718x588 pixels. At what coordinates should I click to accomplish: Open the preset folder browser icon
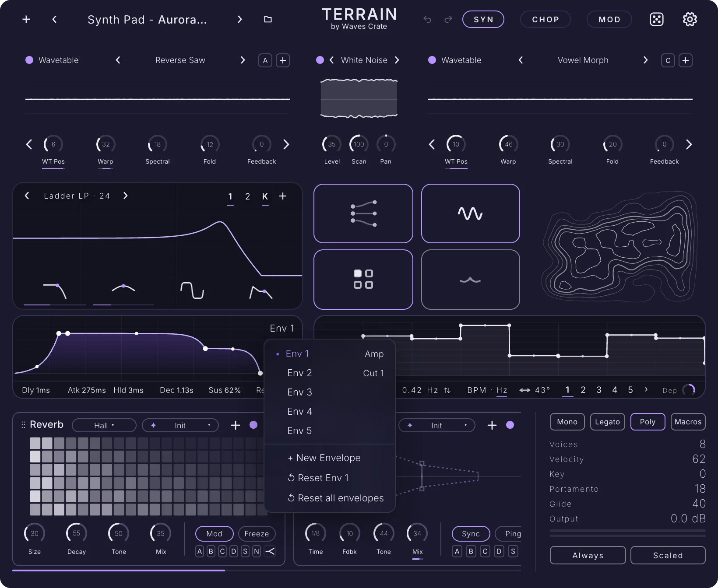point(268,19)
